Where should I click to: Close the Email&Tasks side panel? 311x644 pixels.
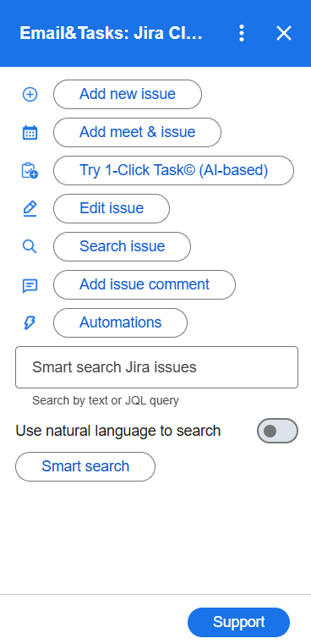[x=284, y=33]
